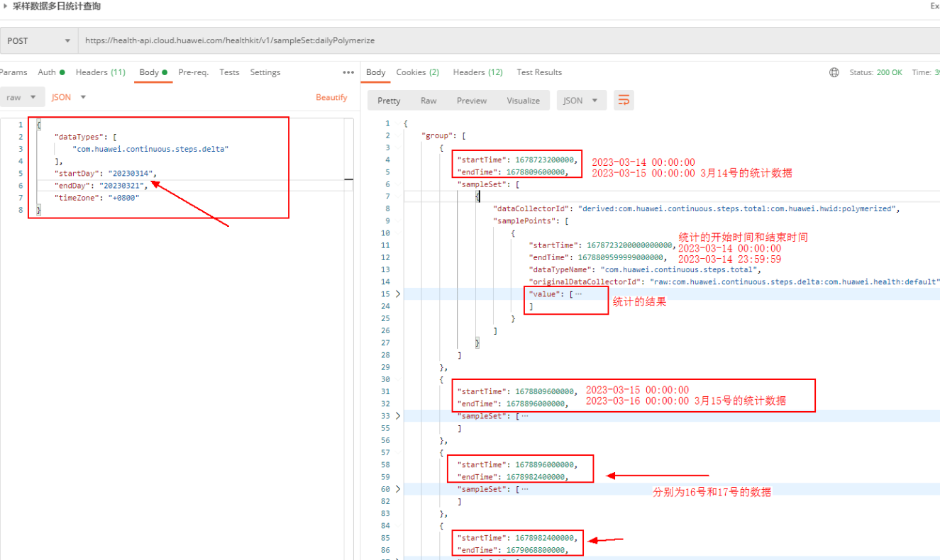This screenshot has height=560, width=940.
Task: Click the "dataCollectorId" line in the response
Action: click(697, 208)
